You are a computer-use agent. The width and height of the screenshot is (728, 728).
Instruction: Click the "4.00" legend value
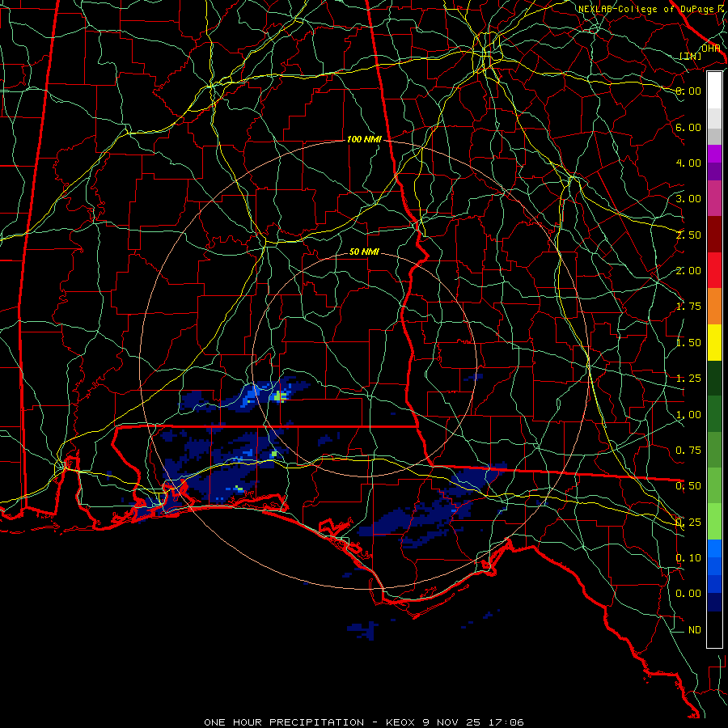pos(688,163)
